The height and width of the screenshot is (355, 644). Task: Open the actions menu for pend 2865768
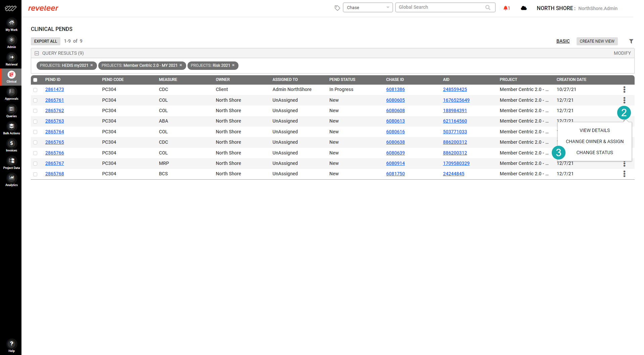click(x=624, y=174)
